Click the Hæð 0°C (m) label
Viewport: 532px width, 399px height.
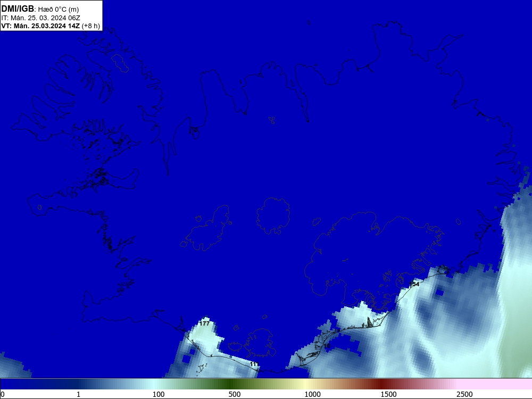point(59,10)
